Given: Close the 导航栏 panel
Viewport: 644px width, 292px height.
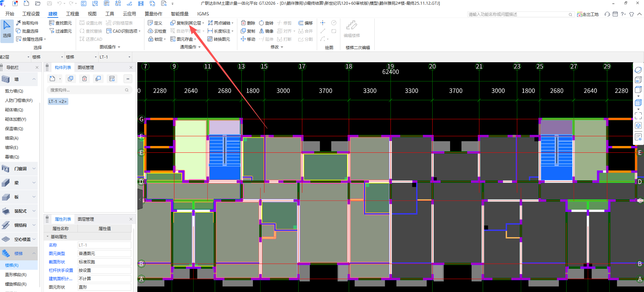Looking at the screenshot, I should 37,67.
